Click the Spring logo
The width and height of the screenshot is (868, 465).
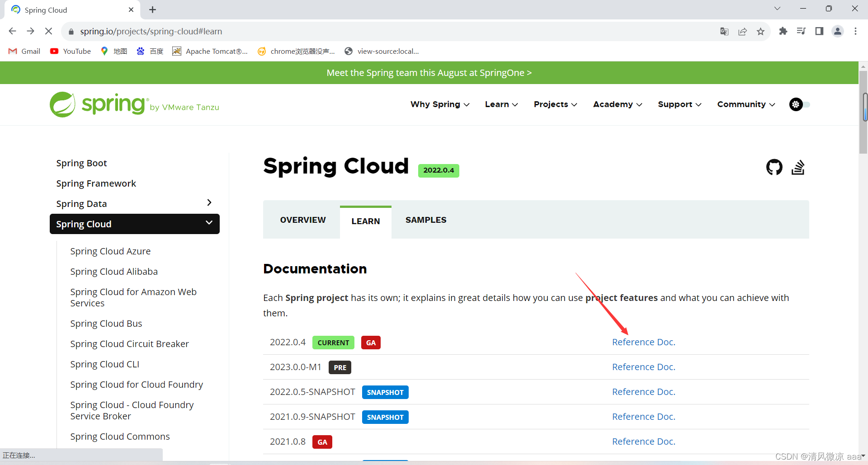click(x=134, y=104)
